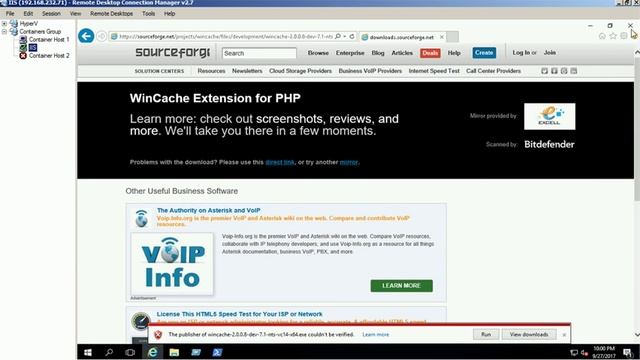
Task: Open taskbar search magnifier
Action: click(x=109, y=352)
